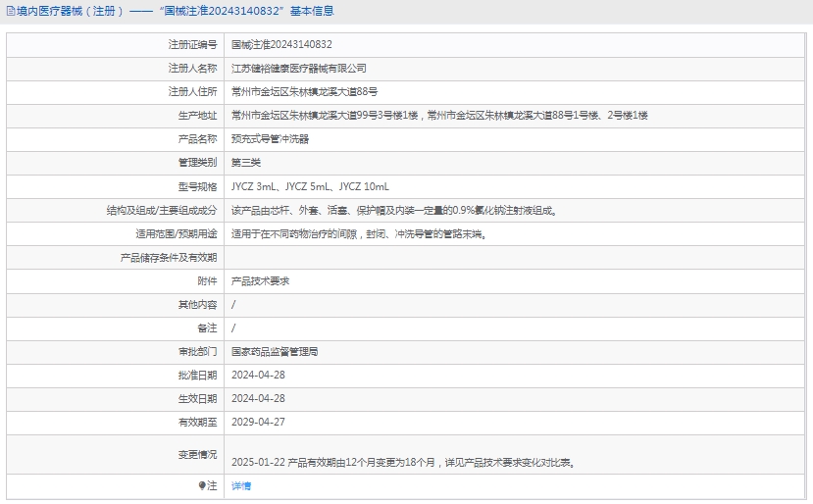This screenshot has height=504, width=813.
Task: Click product name 预充式导管冲洗器
Action: [270, 139]
